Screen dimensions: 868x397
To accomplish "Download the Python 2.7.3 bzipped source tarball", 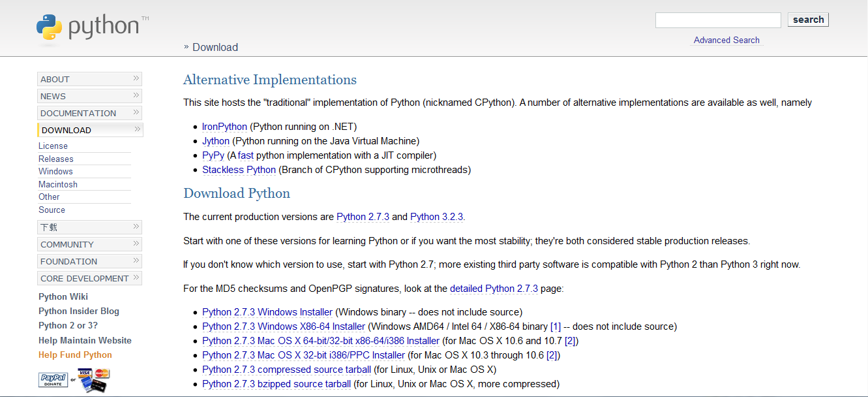I will point(277,384).
